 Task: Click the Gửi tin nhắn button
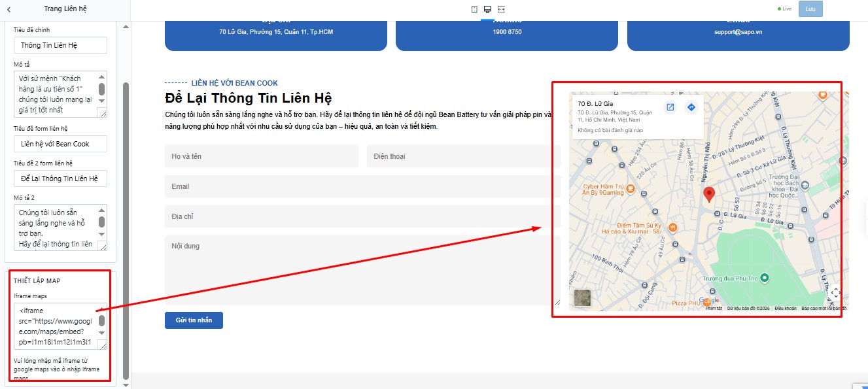click(x=194, y=320)
